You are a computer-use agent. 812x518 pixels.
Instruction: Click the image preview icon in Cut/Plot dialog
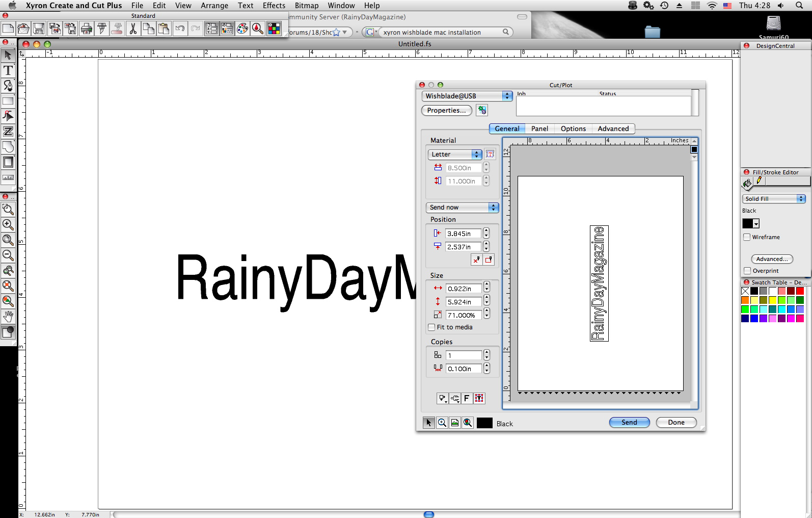455,423
